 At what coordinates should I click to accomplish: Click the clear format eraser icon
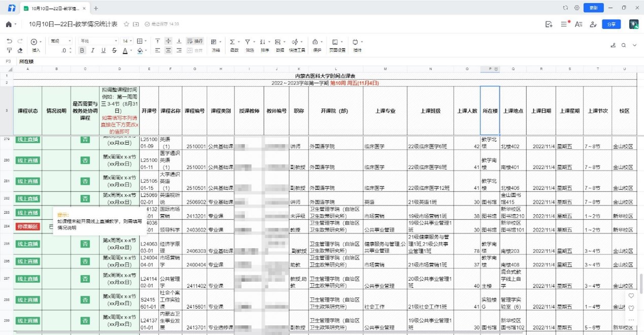20,50
